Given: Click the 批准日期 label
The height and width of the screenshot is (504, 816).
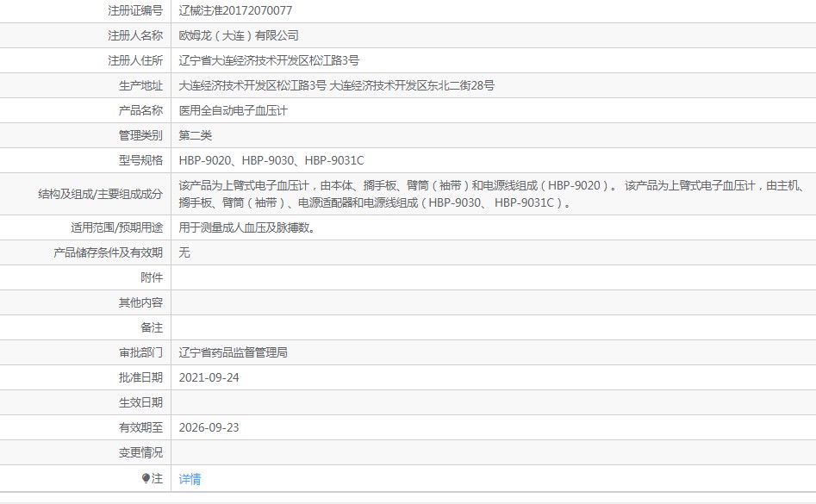Looking at the screenshot, I should tap(140, 377).
